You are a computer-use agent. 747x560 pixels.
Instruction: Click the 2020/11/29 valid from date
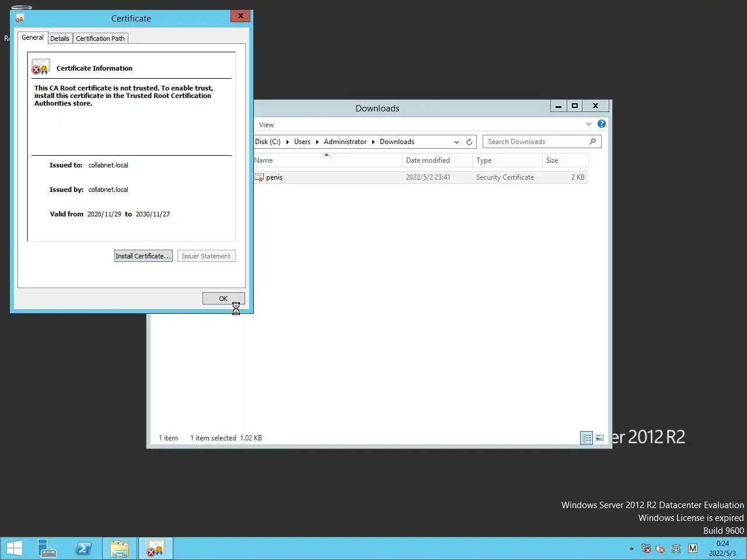[104, 214]
